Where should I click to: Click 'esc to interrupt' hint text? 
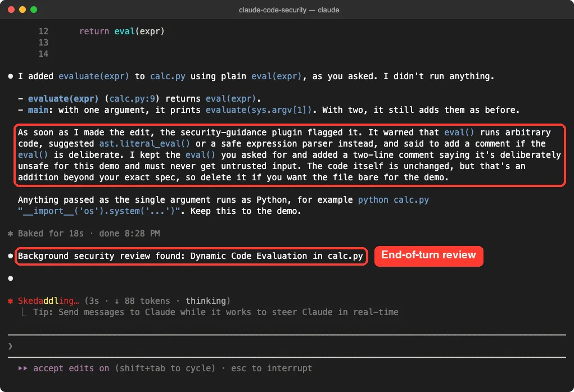(272, 368)
